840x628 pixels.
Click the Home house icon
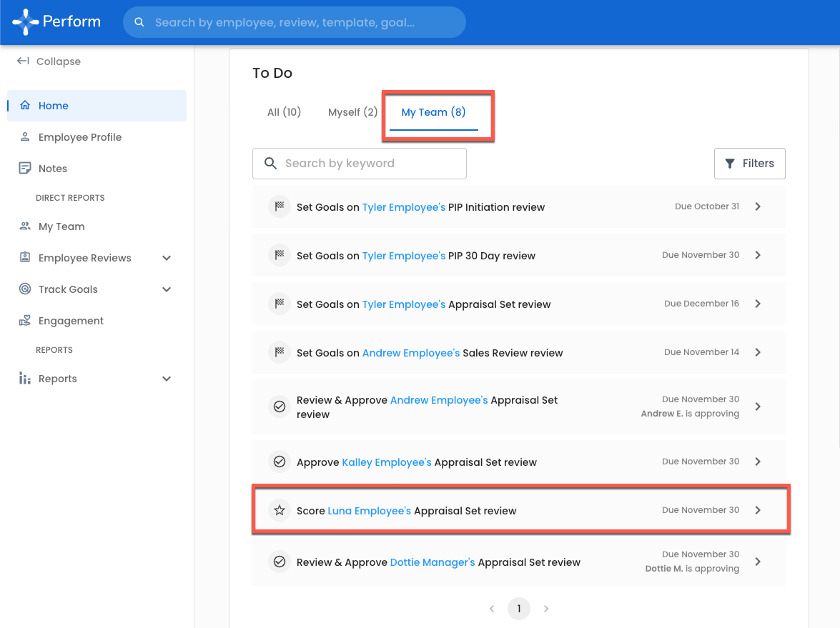pyautogui.click(x=24, y=106)
